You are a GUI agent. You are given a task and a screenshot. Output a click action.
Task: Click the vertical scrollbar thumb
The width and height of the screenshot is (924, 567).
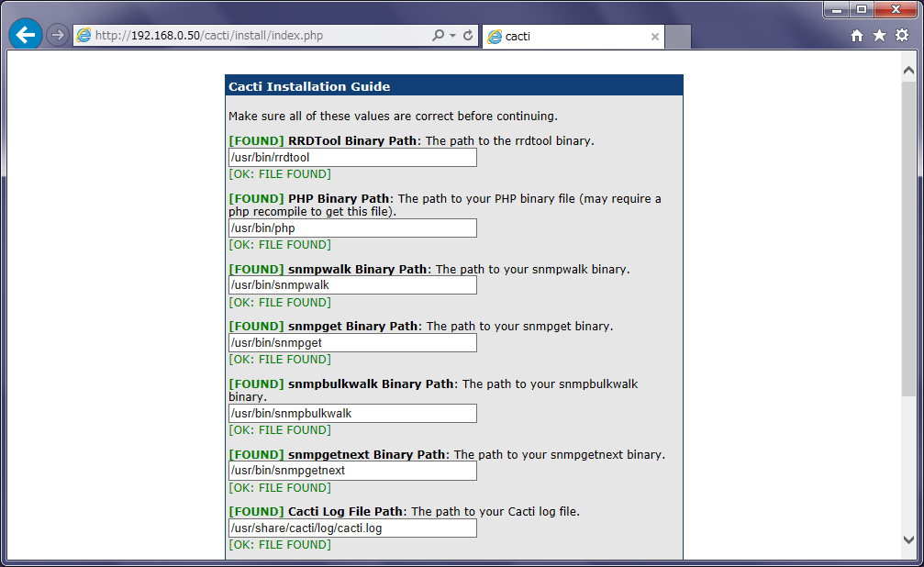pyautogui.click(x=908, y=239)
